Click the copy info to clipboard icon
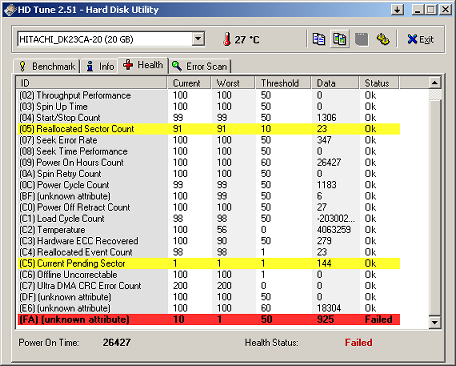Image resolution: width=456 pixels, height=366 pixels. click(319, 39)
